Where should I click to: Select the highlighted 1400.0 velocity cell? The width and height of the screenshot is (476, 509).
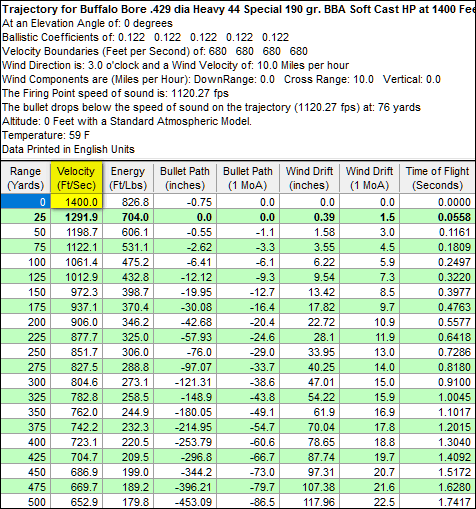pos(76,202)
